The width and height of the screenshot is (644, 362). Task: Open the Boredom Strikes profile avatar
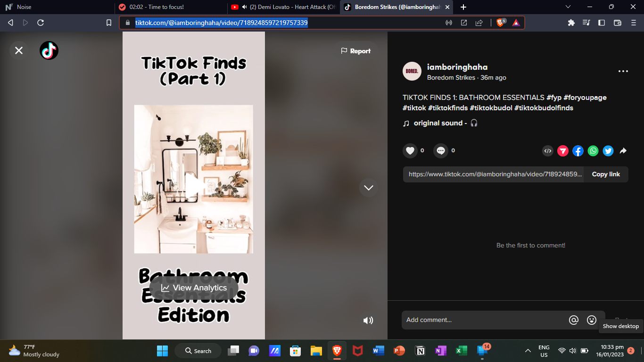412,71
